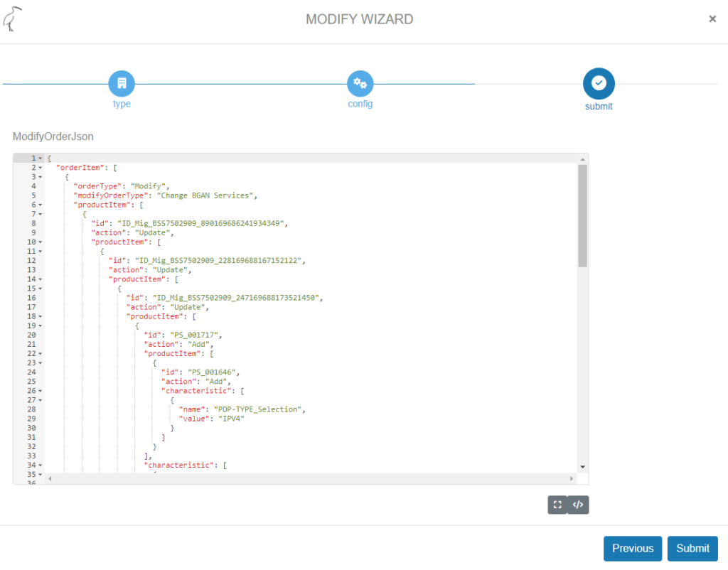Fold the characteristic array at line 26

click(x=41, y=391)
